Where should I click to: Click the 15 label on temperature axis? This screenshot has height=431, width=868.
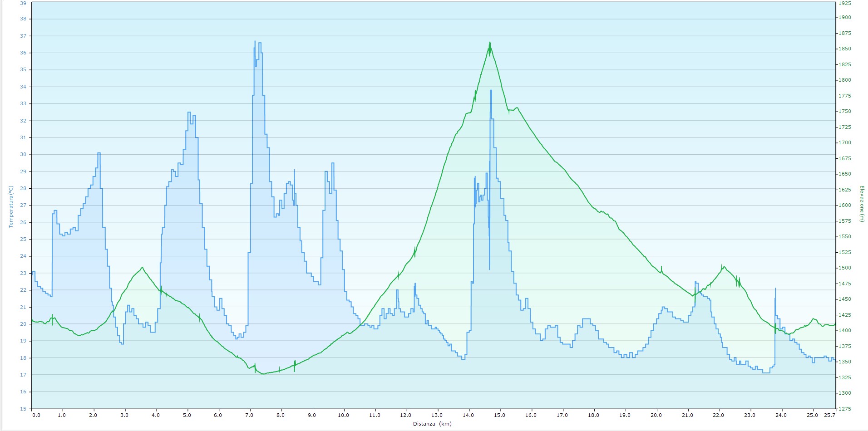[23, 408]
